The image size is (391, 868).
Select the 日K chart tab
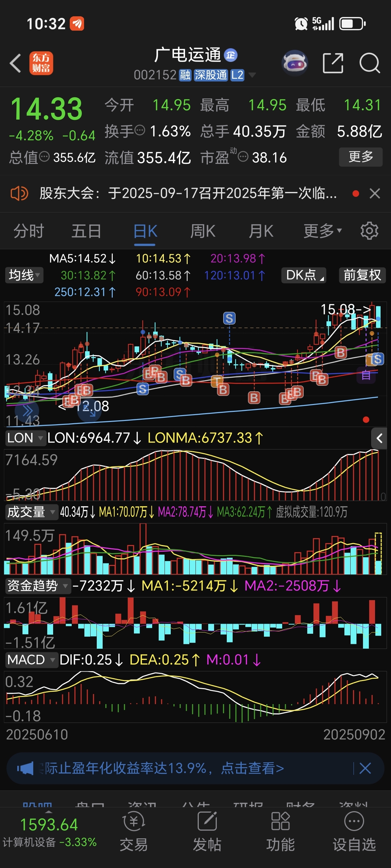click(145, 231)
